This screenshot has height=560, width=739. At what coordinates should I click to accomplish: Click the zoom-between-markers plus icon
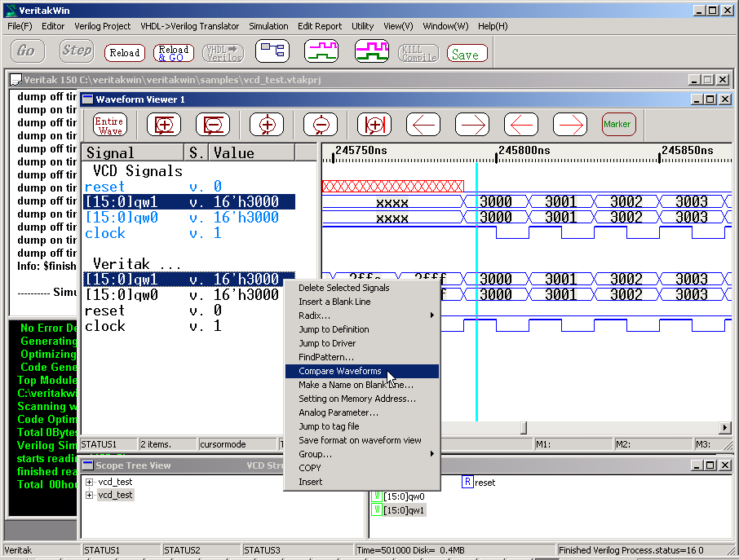(x=374, y=125)
